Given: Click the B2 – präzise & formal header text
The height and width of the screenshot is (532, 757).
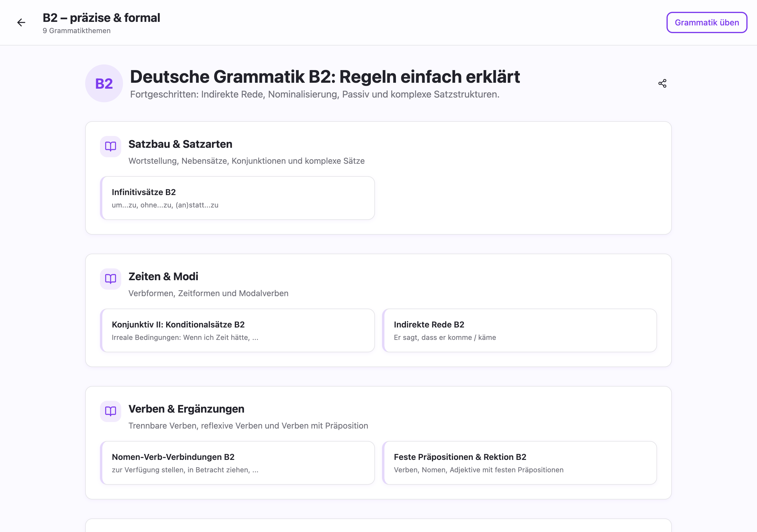Looking at the screenshot, I should [x=101, y=18].
